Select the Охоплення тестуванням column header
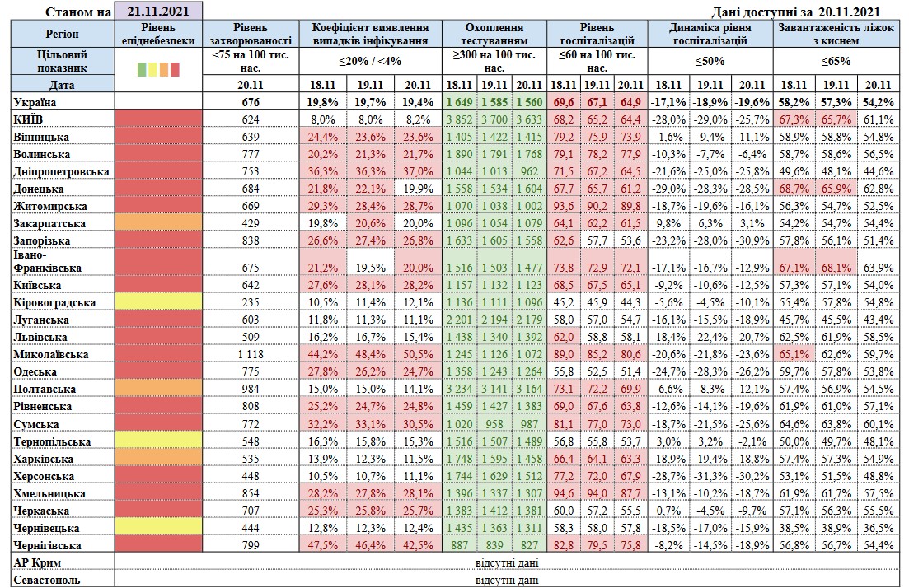 [494, 34]
